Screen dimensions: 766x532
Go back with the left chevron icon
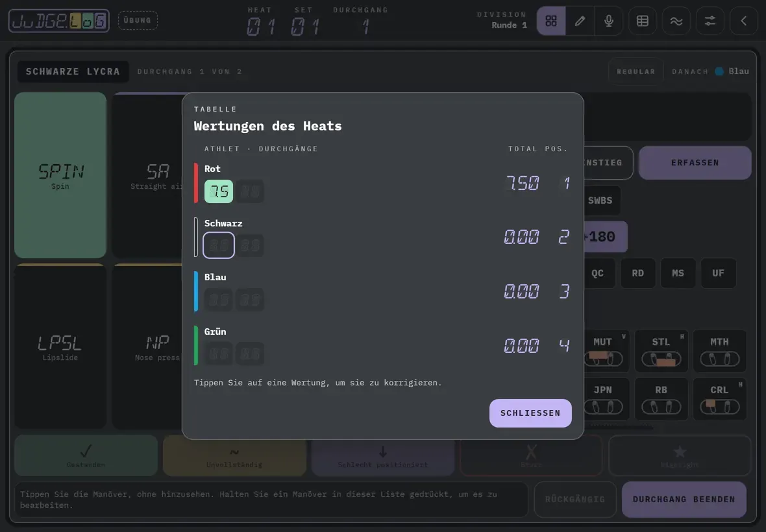(743, 21)
